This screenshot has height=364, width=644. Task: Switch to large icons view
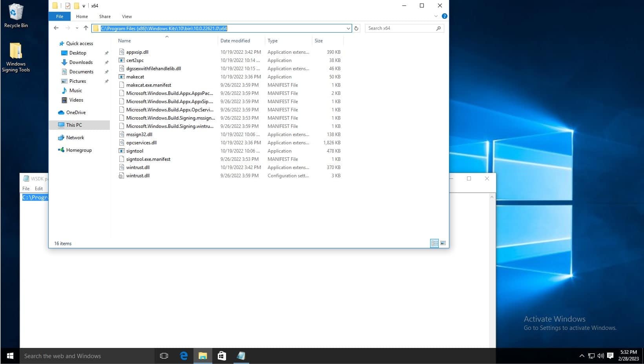click(443, 243)
